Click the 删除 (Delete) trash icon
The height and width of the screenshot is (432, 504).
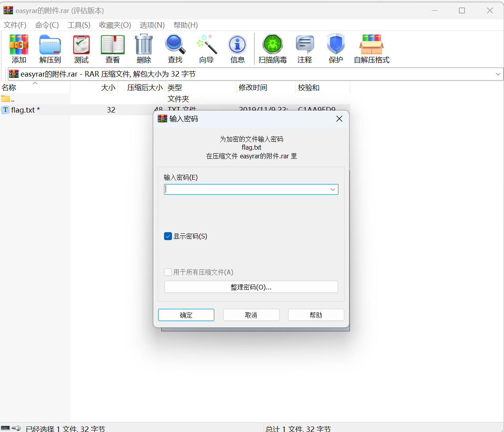[x=144, y=44]
